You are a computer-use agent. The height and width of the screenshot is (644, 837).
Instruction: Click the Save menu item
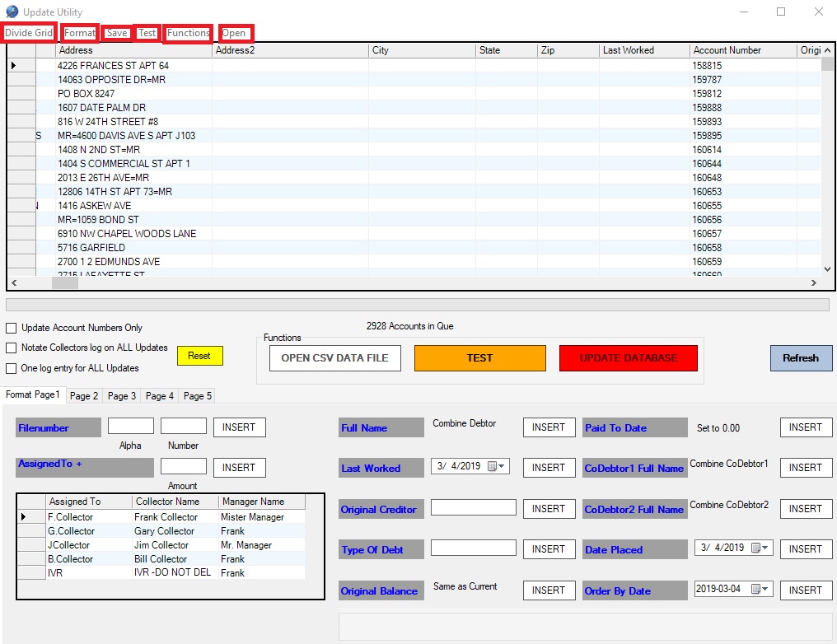point(117,33)
